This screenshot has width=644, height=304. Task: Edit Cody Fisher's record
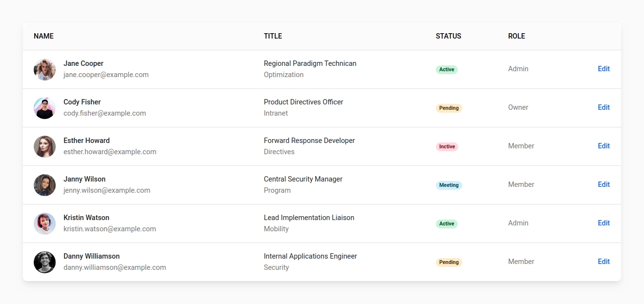point(603,107)
